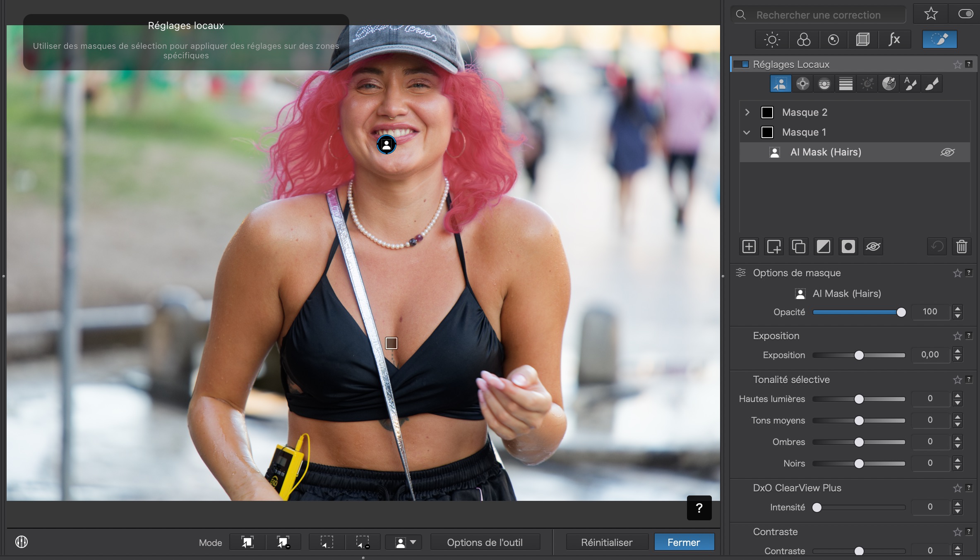Click the Opacité slider handle
This screenshot has width=980, height=560.
[901, 312]
